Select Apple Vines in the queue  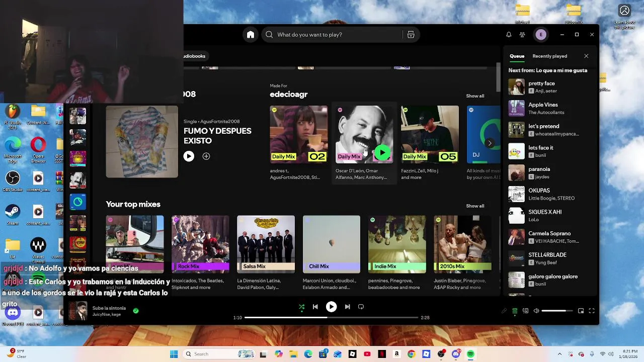(549, 108)
